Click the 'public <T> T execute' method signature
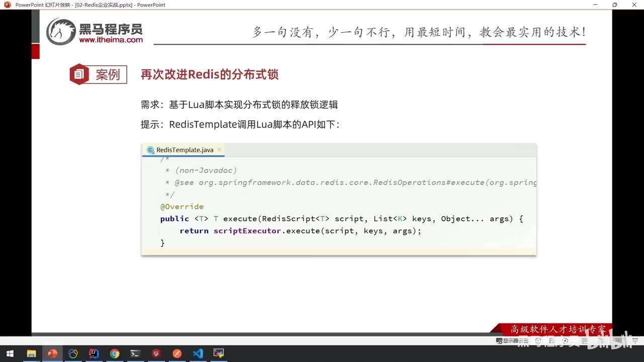The image size is (644, 362). click(342, 219)
